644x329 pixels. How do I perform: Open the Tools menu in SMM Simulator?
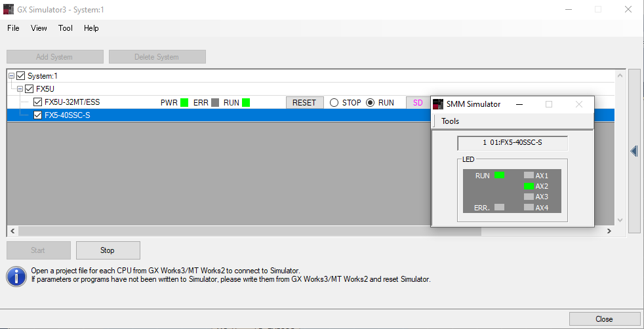(x=450, y=121)
